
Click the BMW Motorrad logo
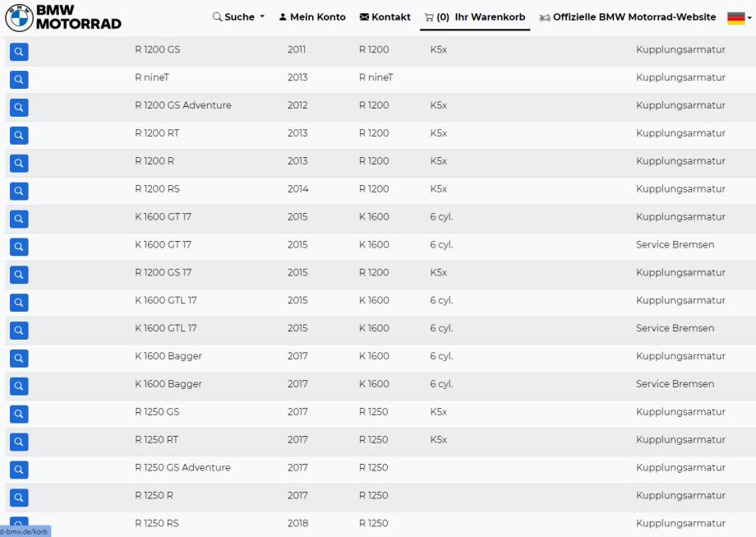point(63,17)
